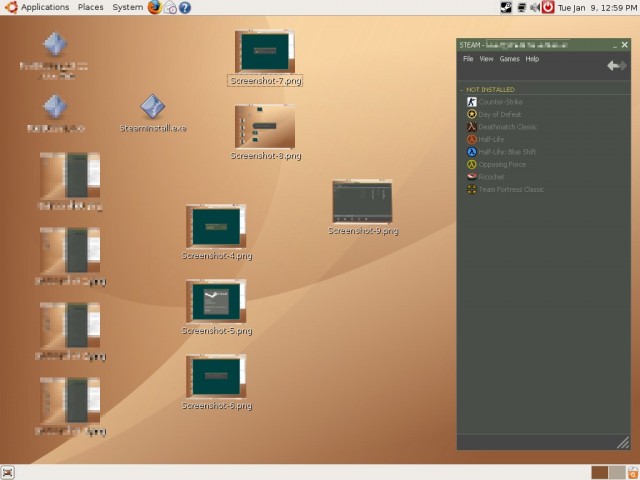
Task: Click the red power/logout button
Action: 548,7
